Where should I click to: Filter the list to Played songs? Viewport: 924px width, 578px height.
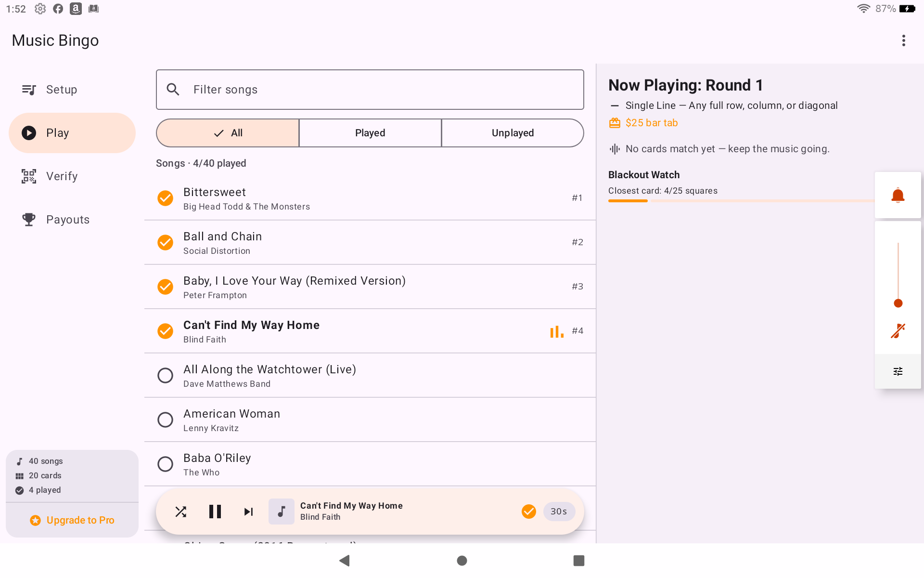tap(370, 133)
